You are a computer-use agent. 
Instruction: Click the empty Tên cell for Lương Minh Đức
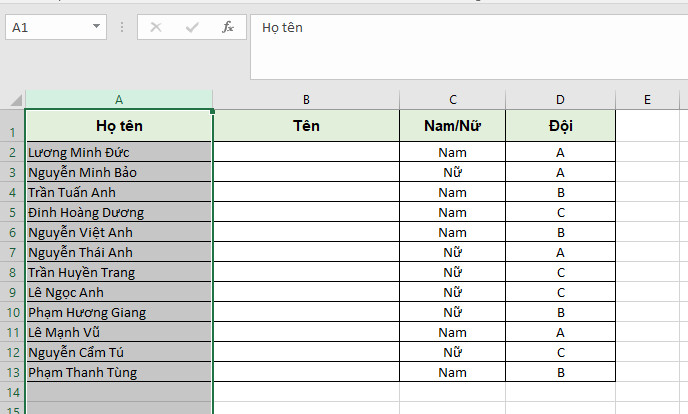[x=306, y=152]
